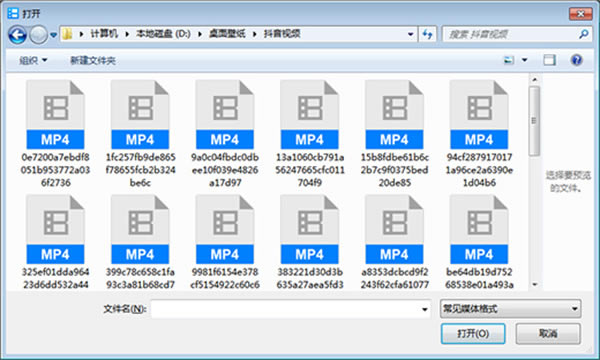
Task: Click the change view icon
Action: click(509, 60)
